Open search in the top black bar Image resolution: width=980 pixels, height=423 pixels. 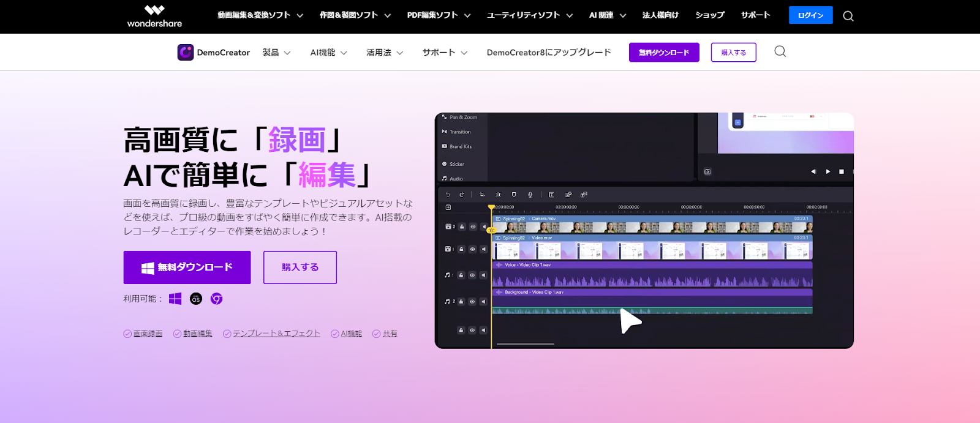coord(848,16)
